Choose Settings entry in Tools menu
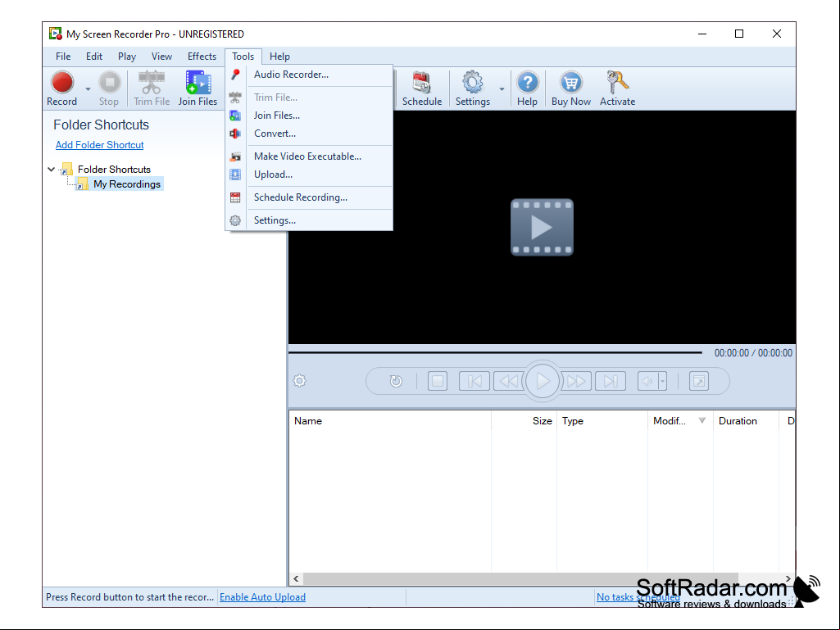840x630 pixels. click(310, 220)
